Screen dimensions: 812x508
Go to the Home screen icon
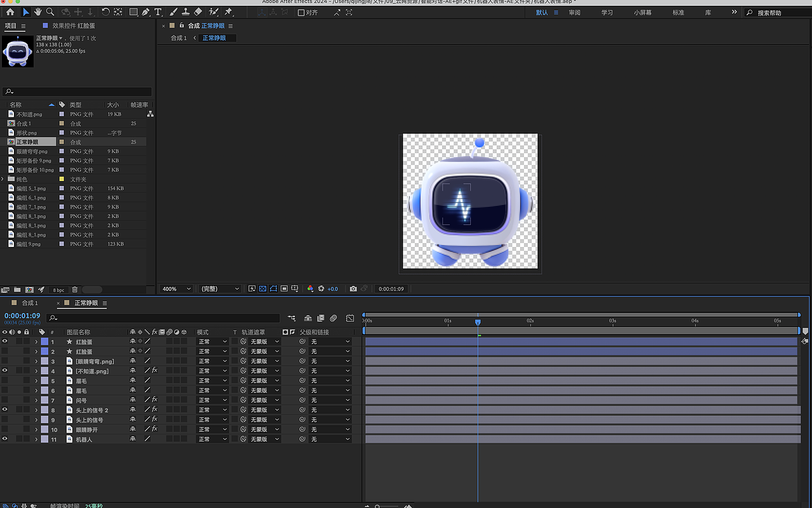(10, 12)
